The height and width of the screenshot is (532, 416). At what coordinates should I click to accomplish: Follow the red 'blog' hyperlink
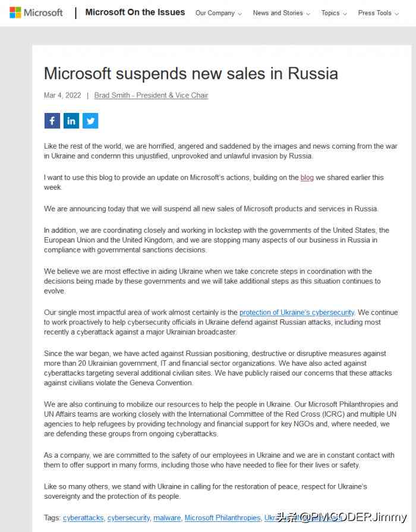pyautogui.click(x=307, y=178)
